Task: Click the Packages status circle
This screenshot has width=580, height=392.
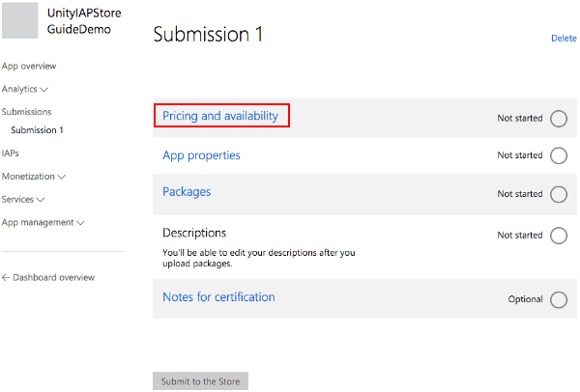Action: [x=558, y=194]
